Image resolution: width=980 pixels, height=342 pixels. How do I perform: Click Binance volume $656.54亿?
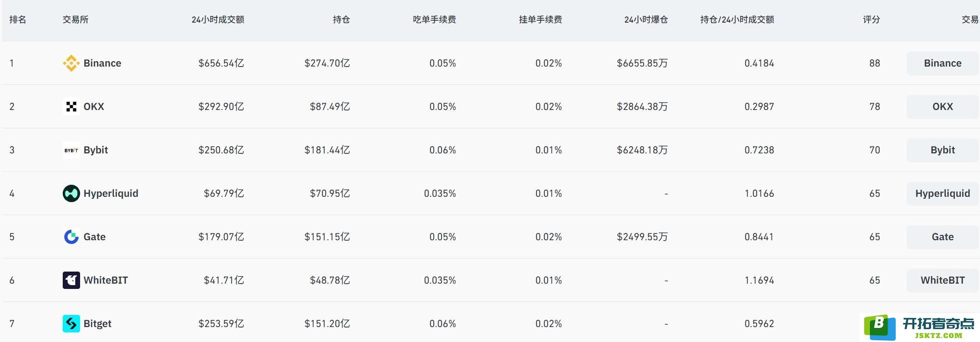(x=221, y=63)
